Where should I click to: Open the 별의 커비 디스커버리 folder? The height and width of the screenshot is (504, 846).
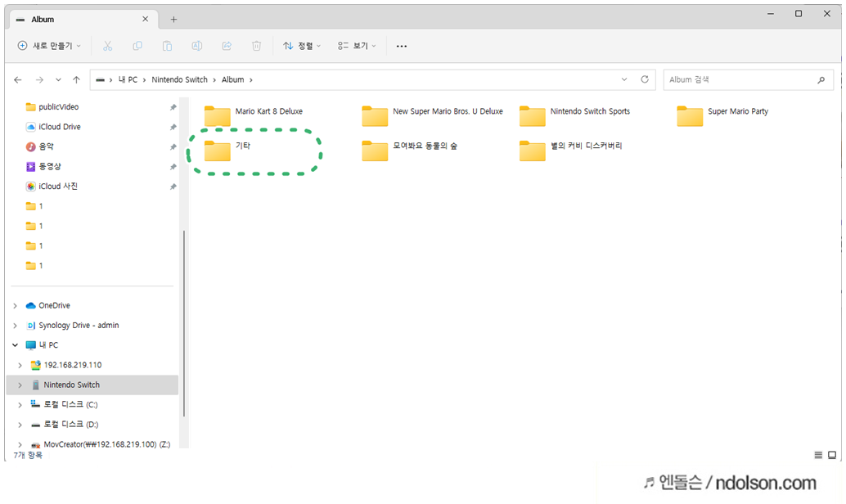571,151
